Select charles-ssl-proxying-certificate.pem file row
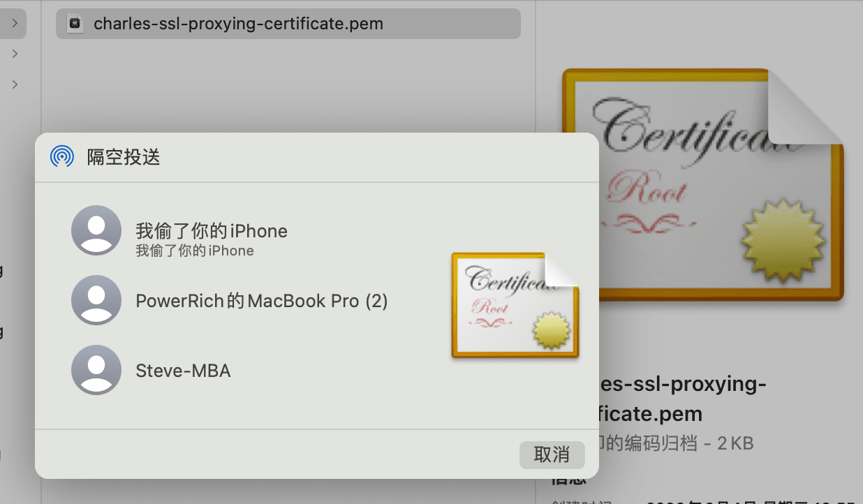863x504 pixels. click(288, 24)
